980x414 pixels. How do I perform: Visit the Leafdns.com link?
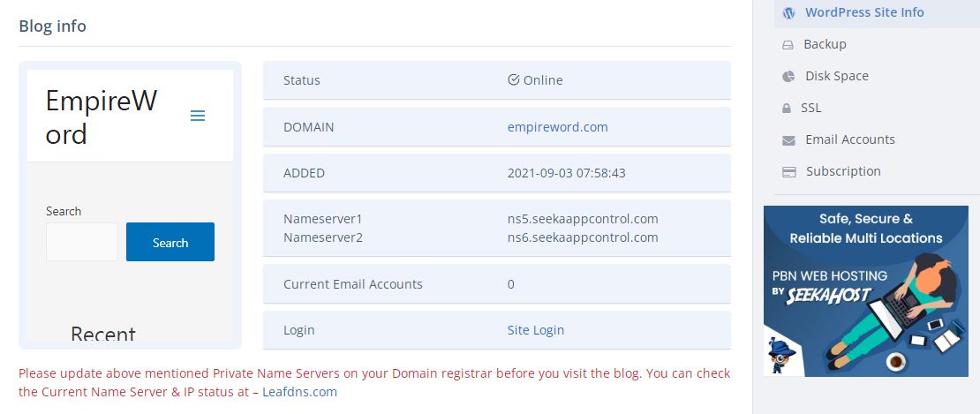pyautogui.click(x=299, y=392)
